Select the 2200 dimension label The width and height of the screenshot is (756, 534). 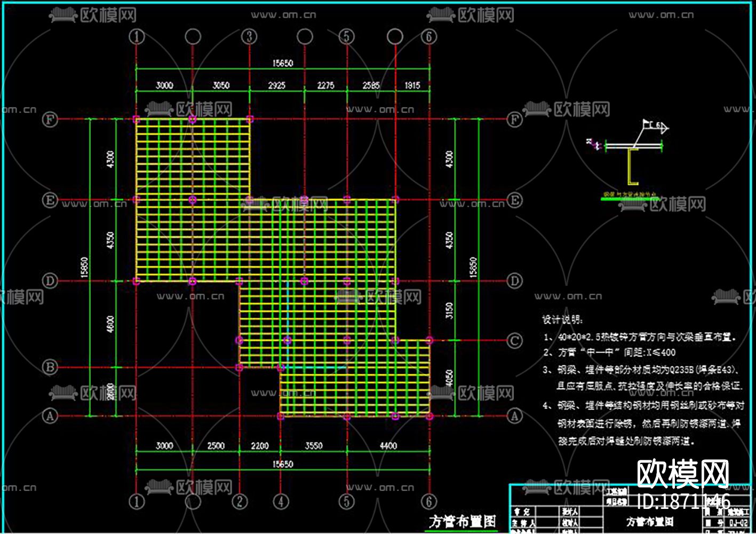pyautogui.click(x=259, y=445)
